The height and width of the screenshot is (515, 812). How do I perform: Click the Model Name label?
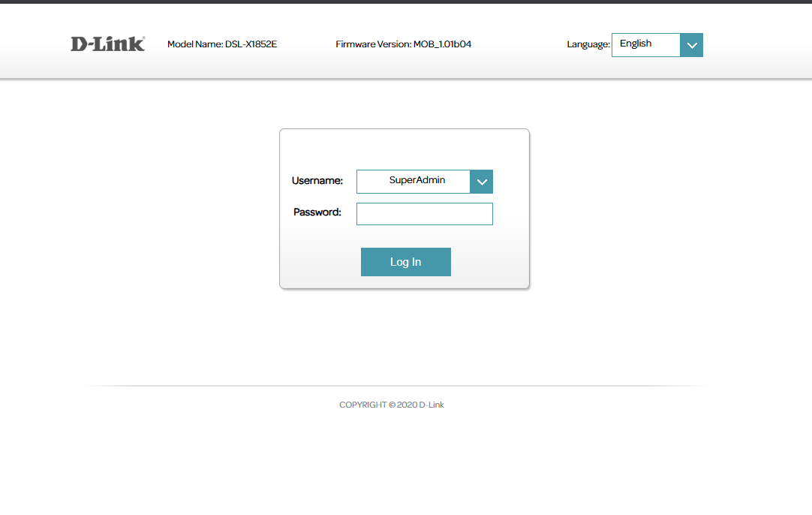(x=195, y=44)
